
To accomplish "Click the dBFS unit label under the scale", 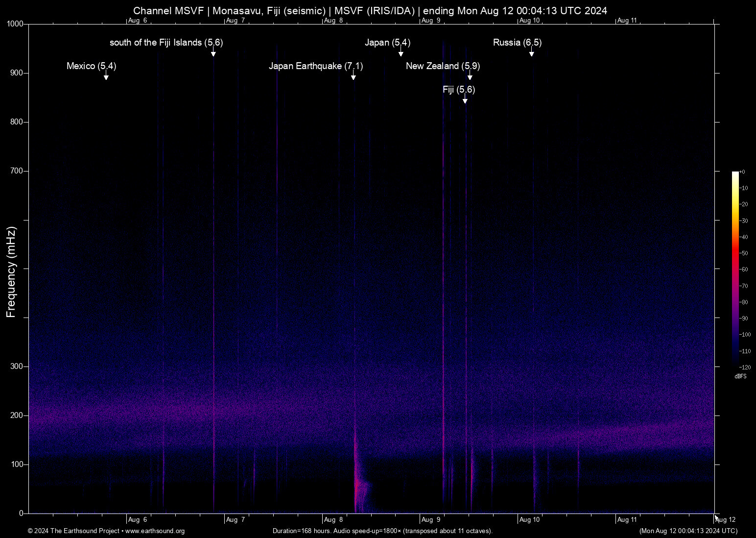I will click(x=741, y=376).
